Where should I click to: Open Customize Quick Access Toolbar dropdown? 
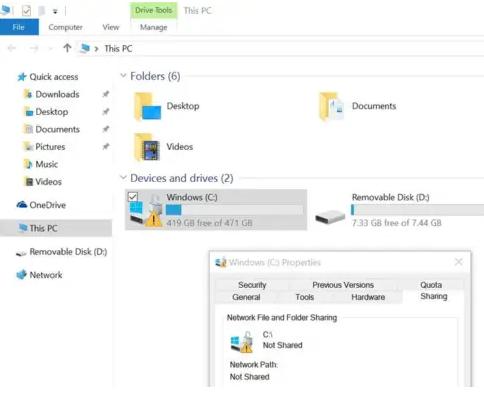pyautogui.click(x=55, y=11)
